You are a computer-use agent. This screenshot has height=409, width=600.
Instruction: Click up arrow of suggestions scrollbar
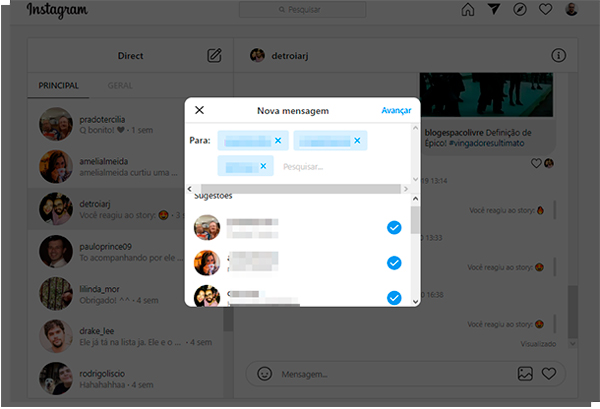pyautogui.click(x=415, y=199)
